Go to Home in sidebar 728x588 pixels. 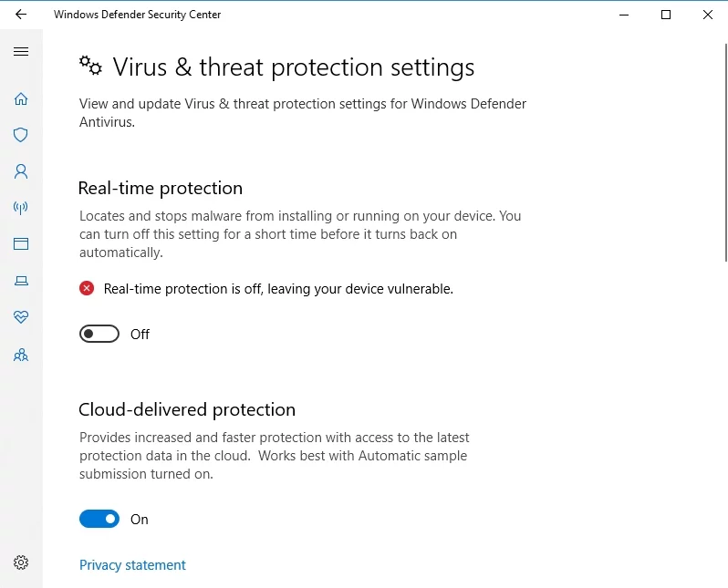click(21, 98)
